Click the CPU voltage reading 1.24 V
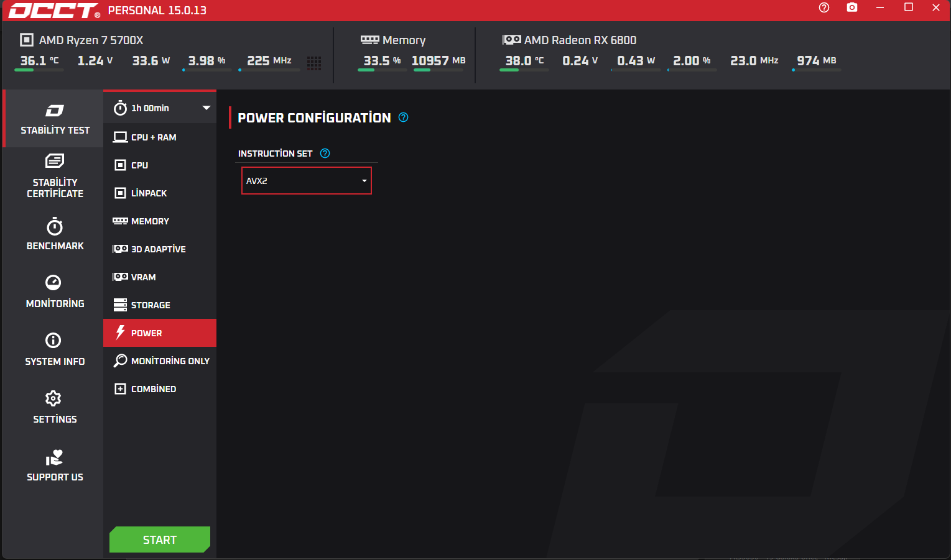 95,61
